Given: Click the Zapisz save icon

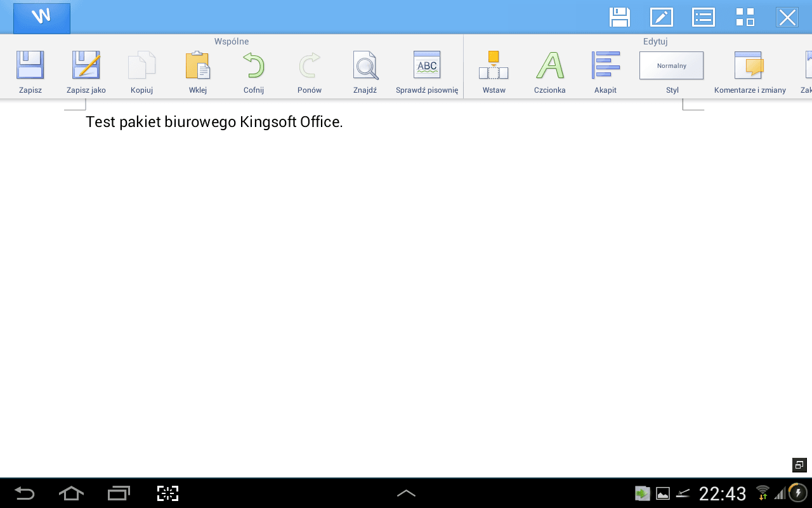Looking at the screenshot, I should (30, 72).
